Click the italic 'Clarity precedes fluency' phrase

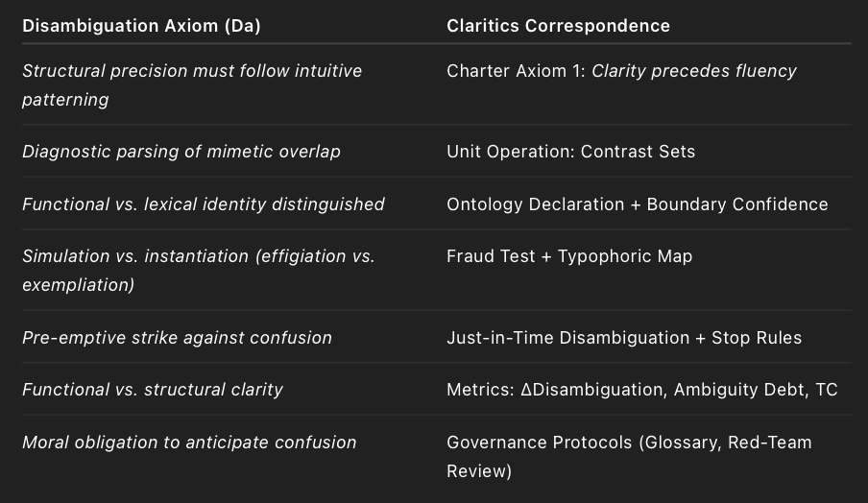pos(694,71)
